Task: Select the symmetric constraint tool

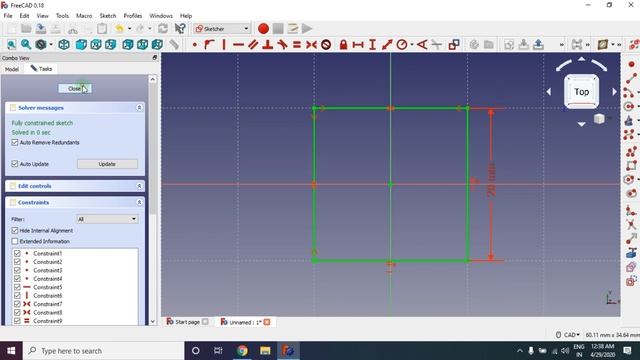Action: tap(311, 44)
